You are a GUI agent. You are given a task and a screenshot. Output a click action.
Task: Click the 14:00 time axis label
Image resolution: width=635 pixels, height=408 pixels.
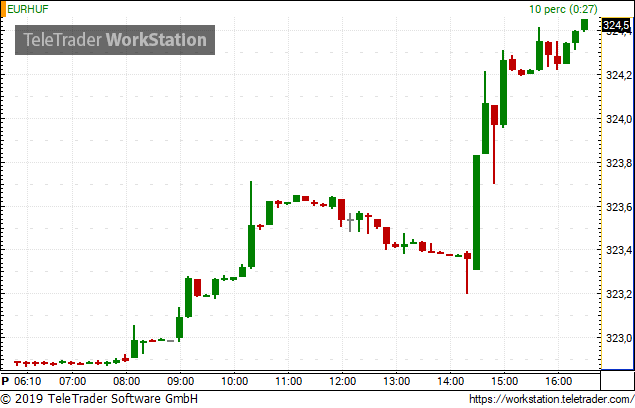(451, 381)
